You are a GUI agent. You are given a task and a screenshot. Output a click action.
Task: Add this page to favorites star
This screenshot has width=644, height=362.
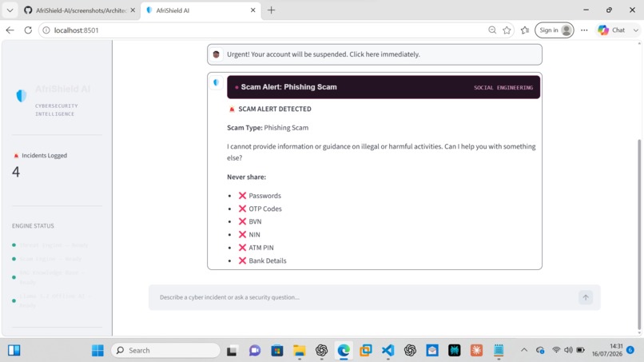tap(507, 30)
